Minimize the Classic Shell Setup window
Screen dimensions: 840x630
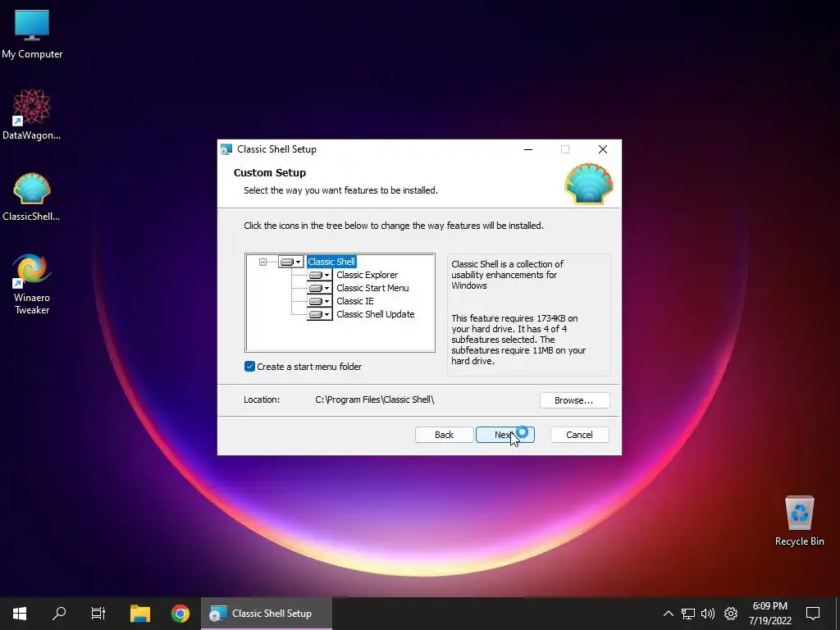coord(528,149)
